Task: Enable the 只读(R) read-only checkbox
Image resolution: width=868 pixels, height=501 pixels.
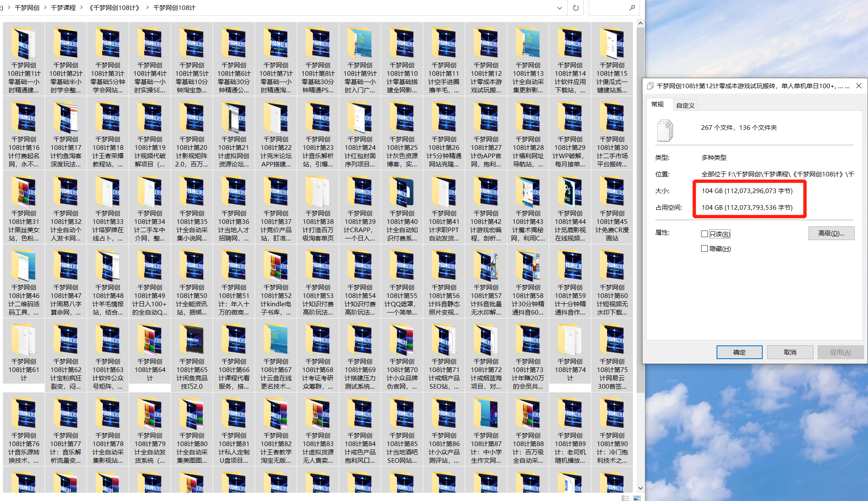Action: tap(704, 234)
